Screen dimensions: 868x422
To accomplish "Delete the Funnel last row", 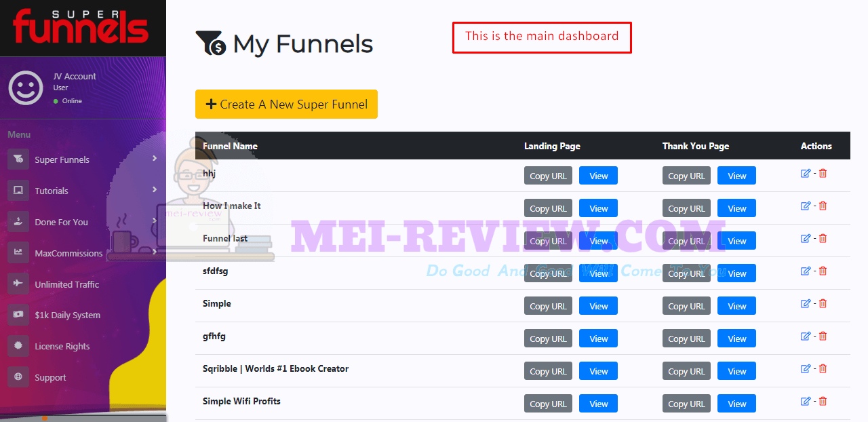I will tap(823, 239).
